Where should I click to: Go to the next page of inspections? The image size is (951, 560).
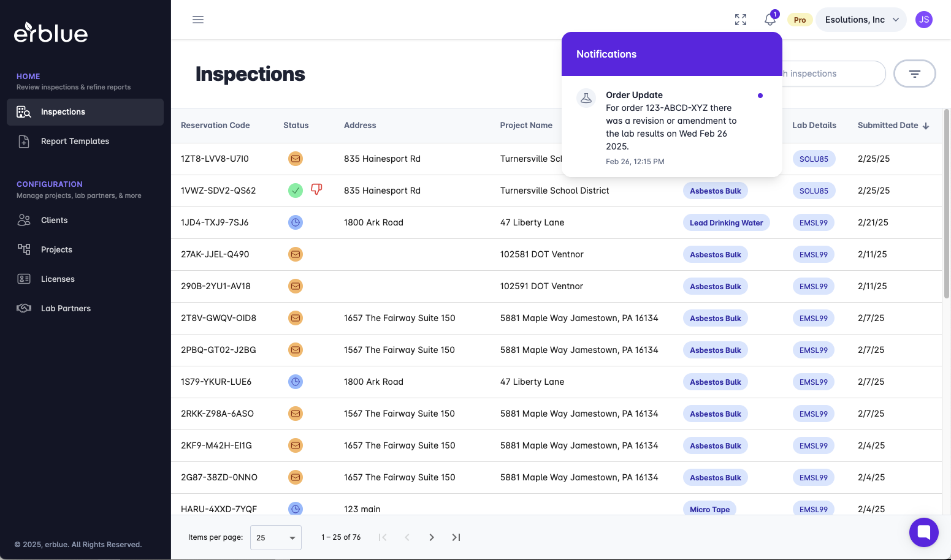click(x=432, y=537)
